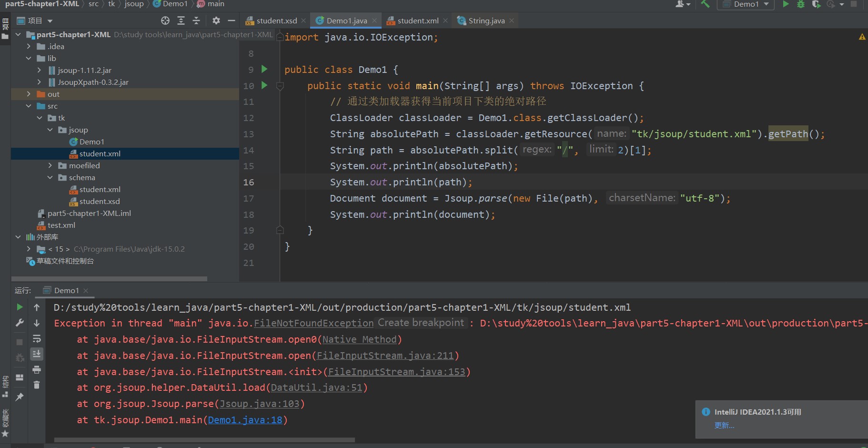Screen dimensions: 868x448
Task: Click the project tree horizontal scrollbar
Action: (x=109, y=278)
